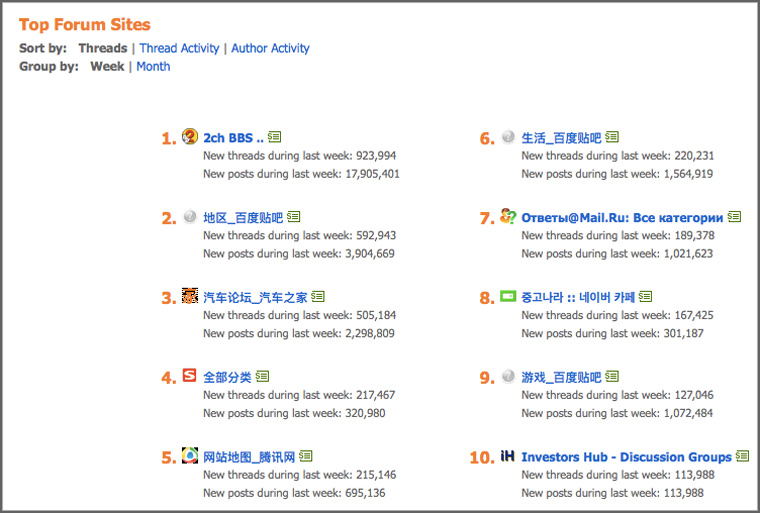This screenshot has width=760, height=513.
Task: Group results by Month
Action: 153,66
